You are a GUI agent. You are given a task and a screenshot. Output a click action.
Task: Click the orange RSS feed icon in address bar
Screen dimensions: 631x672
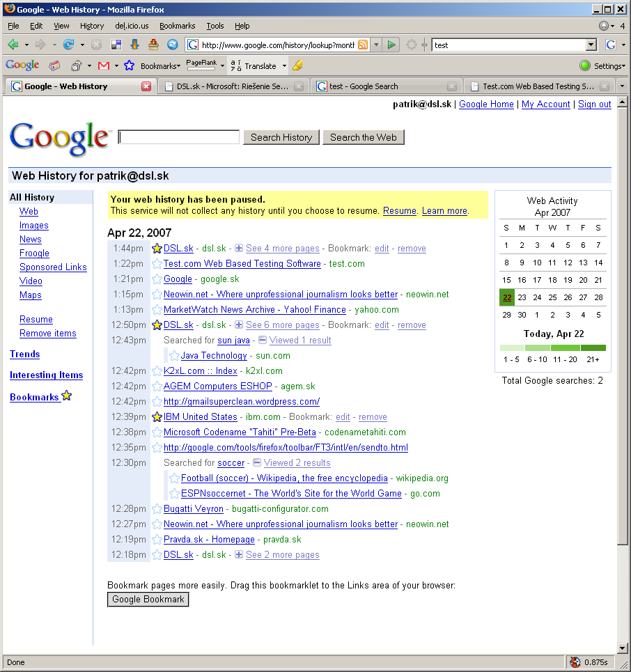click(363, 45)
